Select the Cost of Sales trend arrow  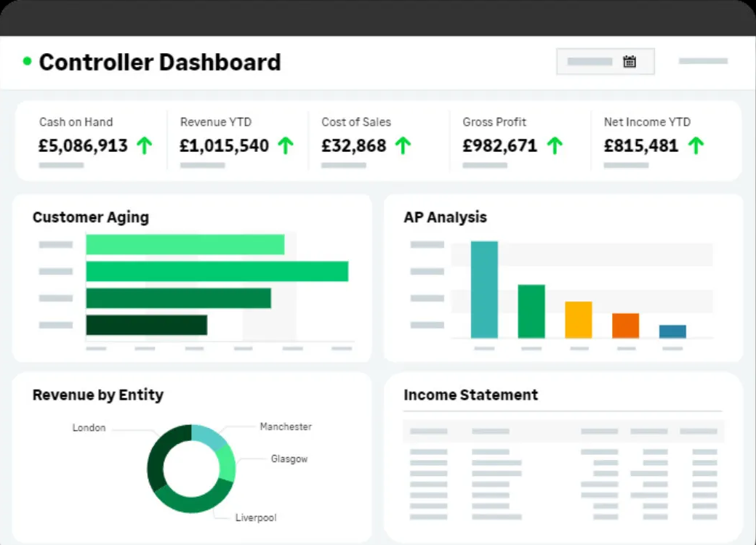[x=403, y=145]
